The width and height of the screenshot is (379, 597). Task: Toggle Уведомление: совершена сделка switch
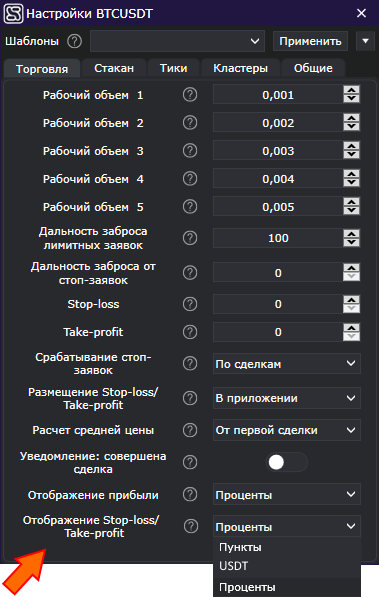point(286,462)
